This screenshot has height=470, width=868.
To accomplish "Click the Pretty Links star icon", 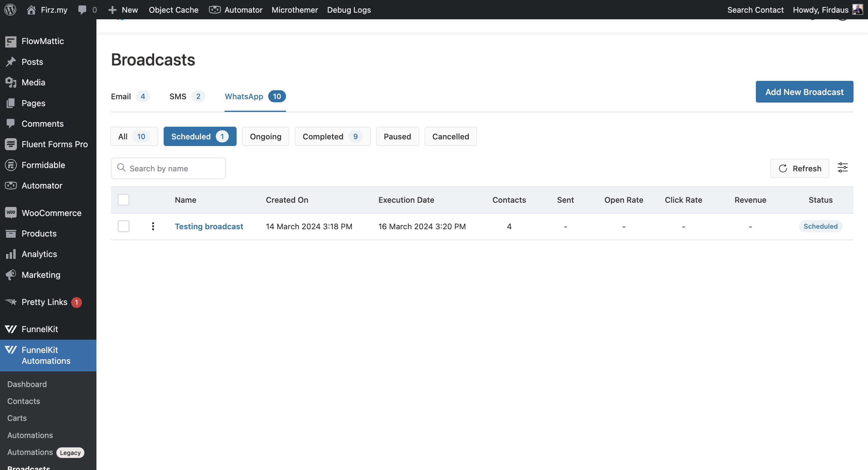I will tap(11, 302).
